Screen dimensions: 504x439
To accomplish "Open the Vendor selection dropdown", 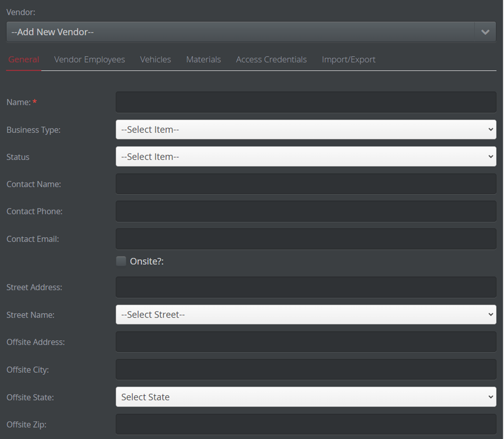I will (x=251, y=32).
